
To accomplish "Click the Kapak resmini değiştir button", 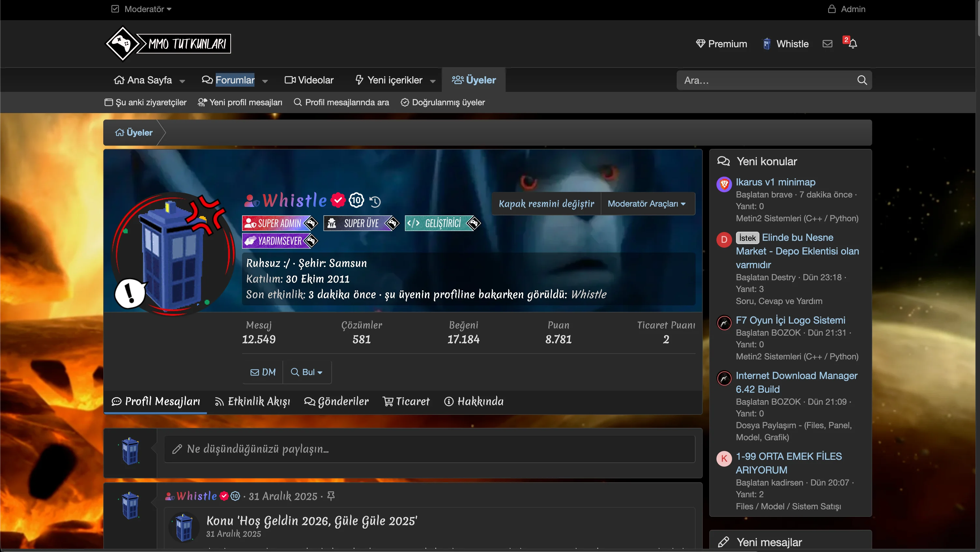I will pos(546,204).
